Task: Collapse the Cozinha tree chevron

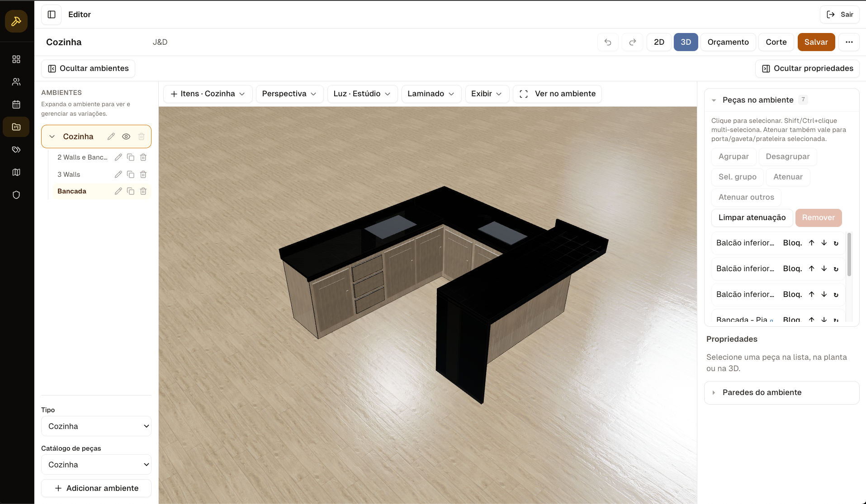Action: [52, 137]
